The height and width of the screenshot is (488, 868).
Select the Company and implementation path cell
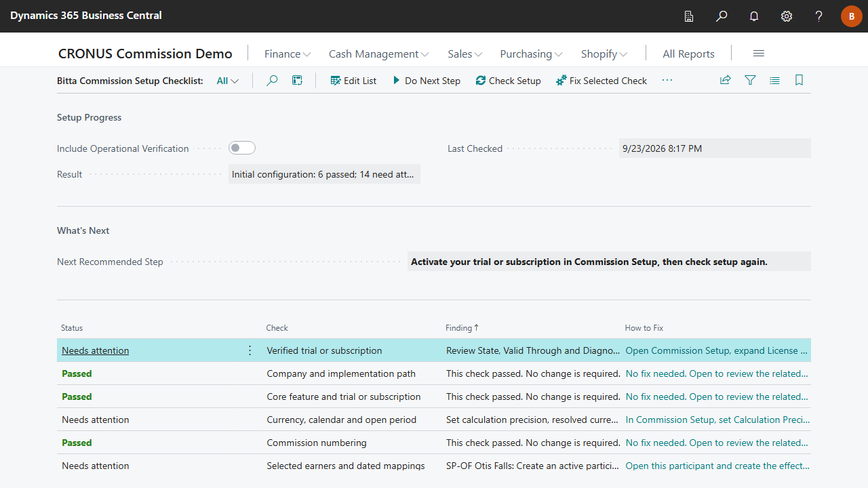341,373
